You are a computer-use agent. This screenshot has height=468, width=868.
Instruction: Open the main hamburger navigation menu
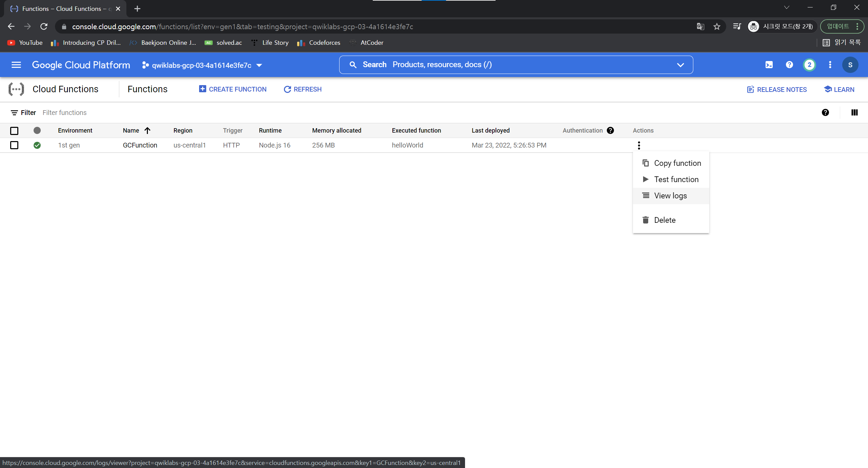pyautogui.click(x=16, y=65)
